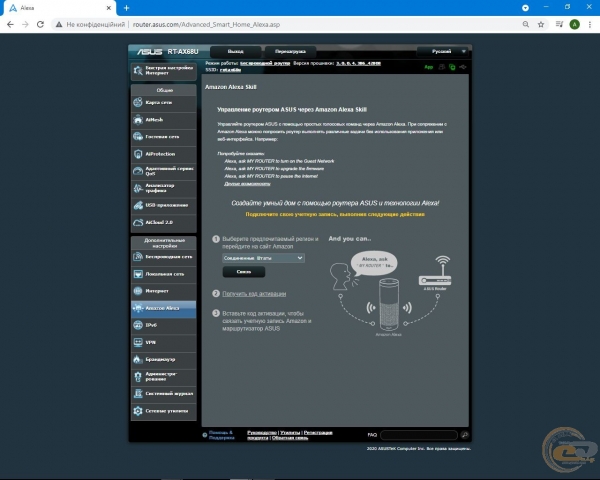Image resolution: width=600 pixels, height=480 pixels.
Task: Open the browser reading list icon
Action: click(559, 24)
